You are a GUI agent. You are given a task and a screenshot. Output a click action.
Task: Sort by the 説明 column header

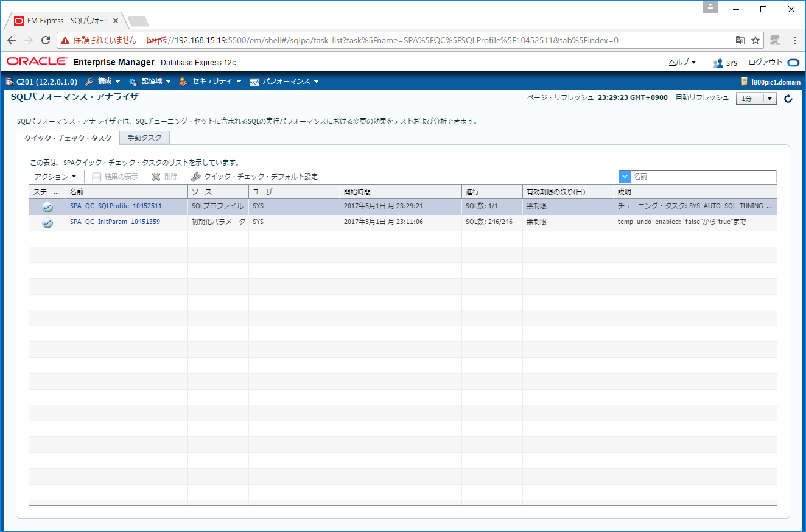coord(695,192)
